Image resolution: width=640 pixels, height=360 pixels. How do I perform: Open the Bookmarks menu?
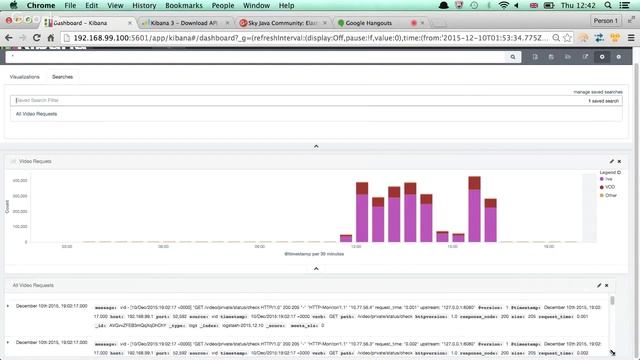point(184,5)
